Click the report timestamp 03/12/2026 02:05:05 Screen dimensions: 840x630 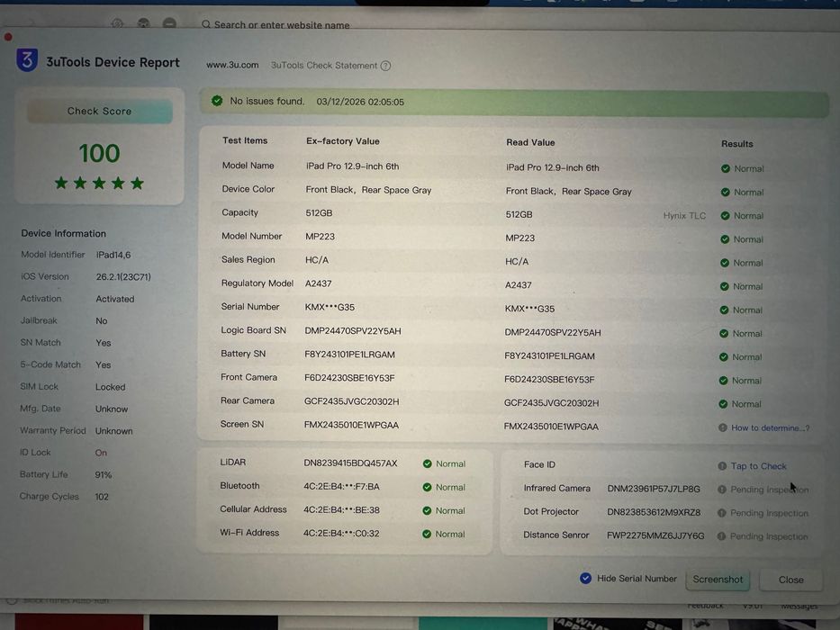(360, 102)
